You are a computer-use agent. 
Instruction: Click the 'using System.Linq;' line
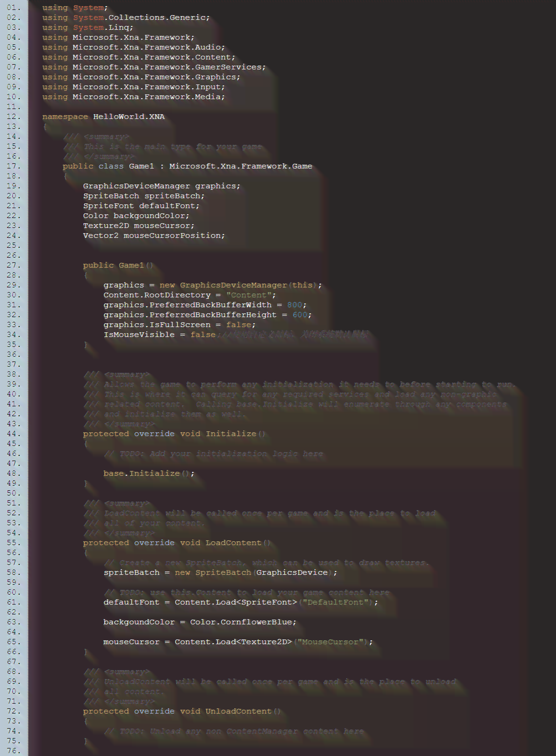pyautogui.click(x=88, y=27)
